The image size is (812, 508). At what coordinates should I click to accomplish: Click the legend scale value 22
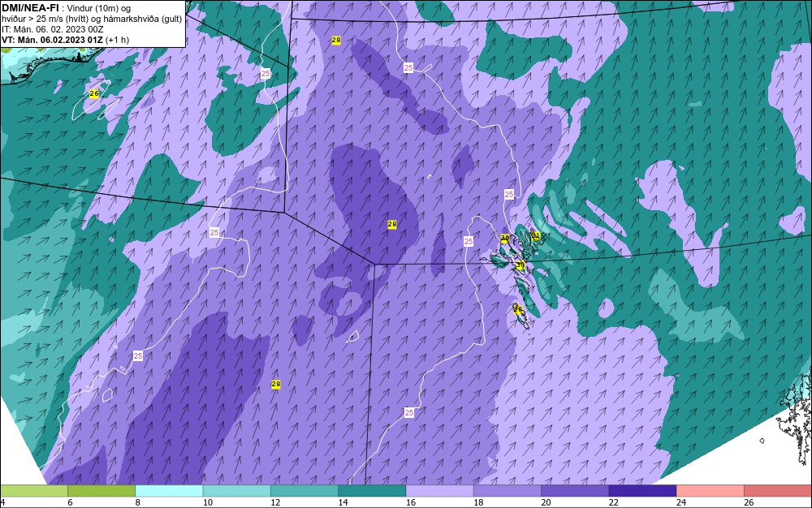tap(614, 502)
